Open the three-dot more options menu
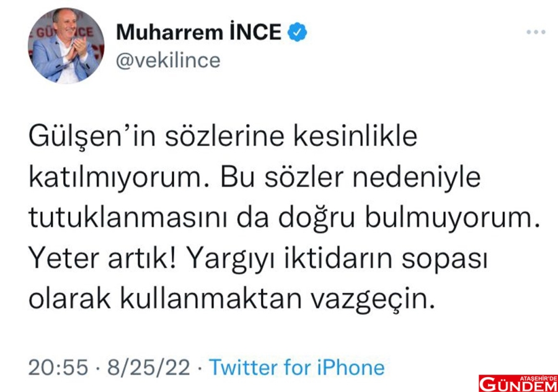Image resolution: width=558 pixels, height=392 pixels. tap(535, 32)
